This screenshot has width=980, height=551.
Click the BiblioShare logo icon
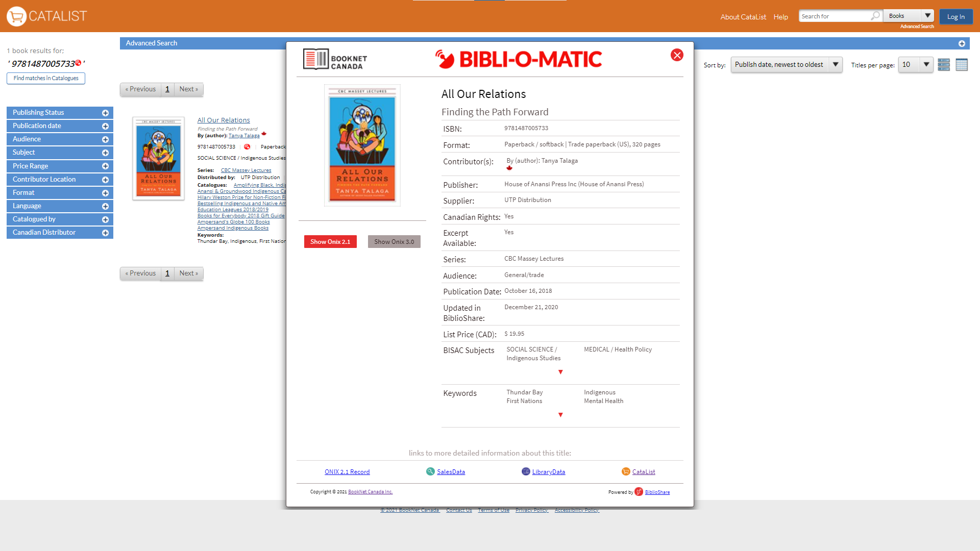click(639, 492)
